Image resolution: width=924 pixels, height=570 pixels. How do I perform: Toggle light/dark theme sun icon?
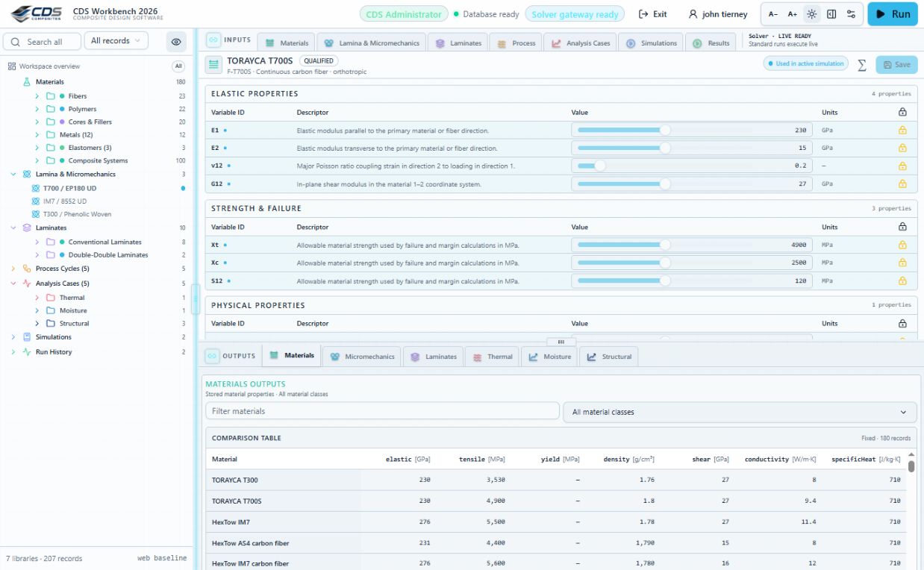[812, 14]
